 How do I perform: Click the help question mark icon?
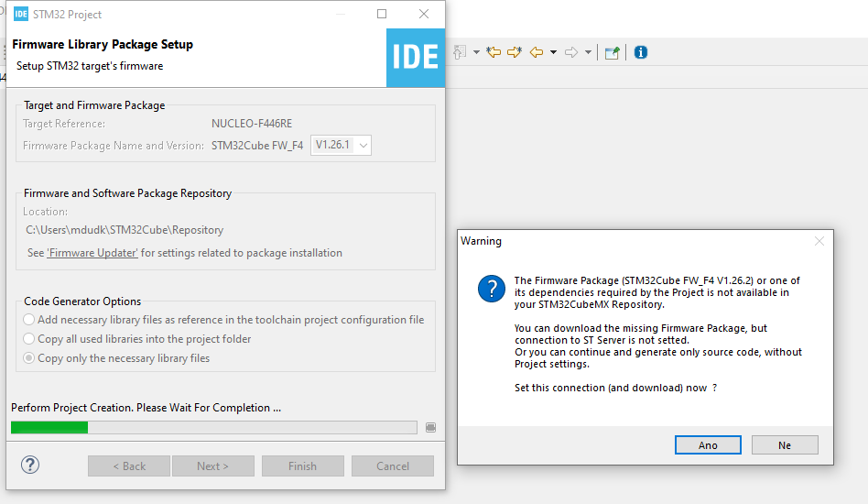click(30, 465)
